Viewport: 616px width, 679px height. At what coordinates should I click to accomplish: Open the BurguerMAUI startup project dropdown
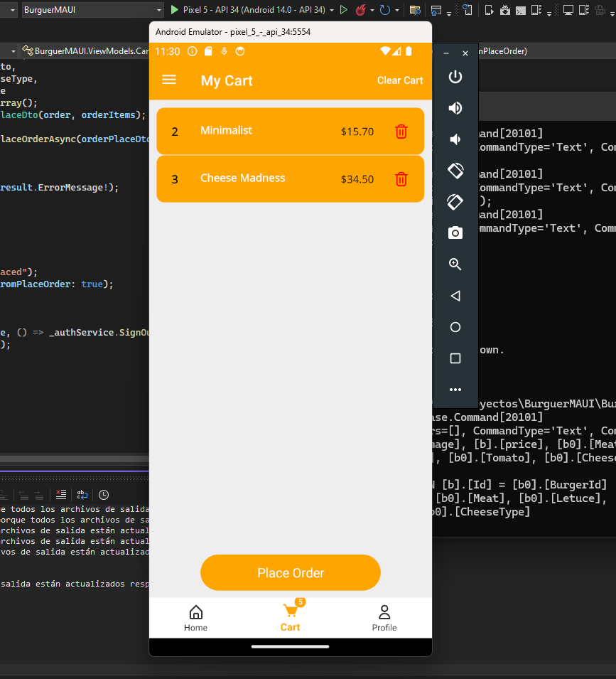coord(92,9)
